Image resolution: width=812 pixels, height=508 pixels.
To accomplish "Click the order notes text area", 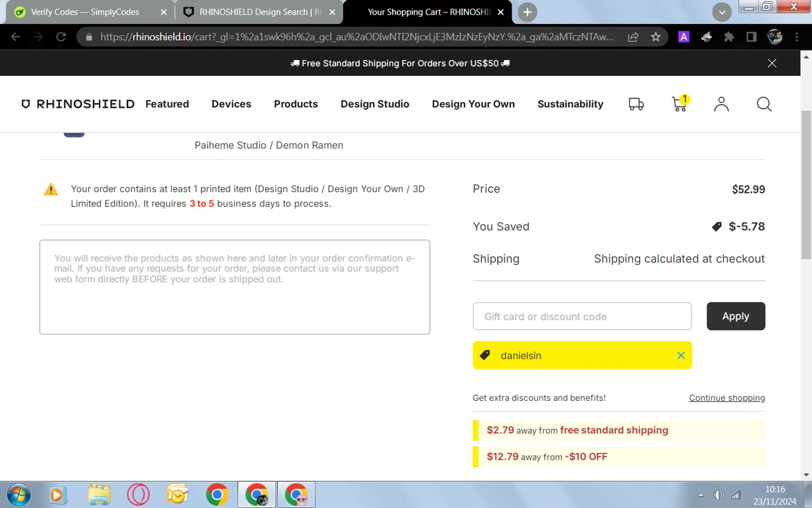I will (234, 287).
